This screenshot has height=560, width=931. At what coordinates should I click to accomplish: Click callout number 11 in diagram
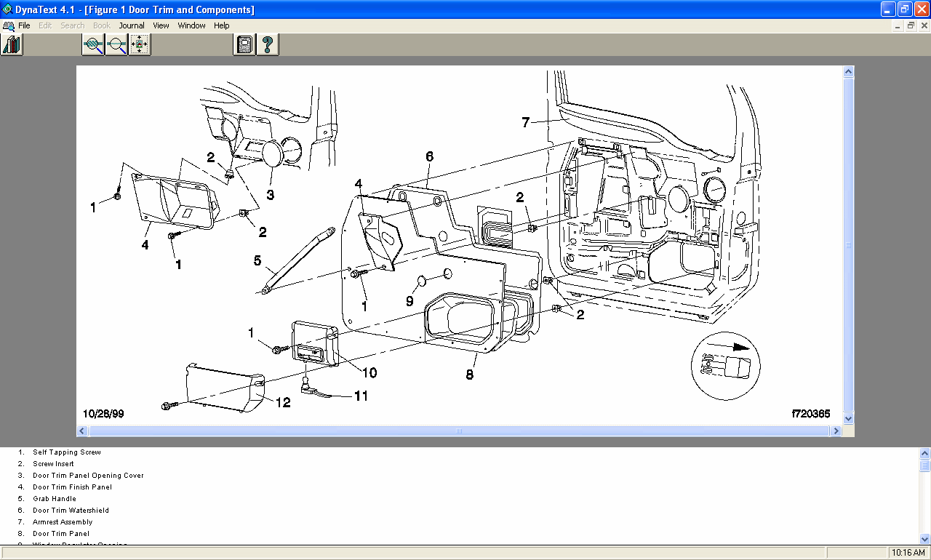coord(361,396)
